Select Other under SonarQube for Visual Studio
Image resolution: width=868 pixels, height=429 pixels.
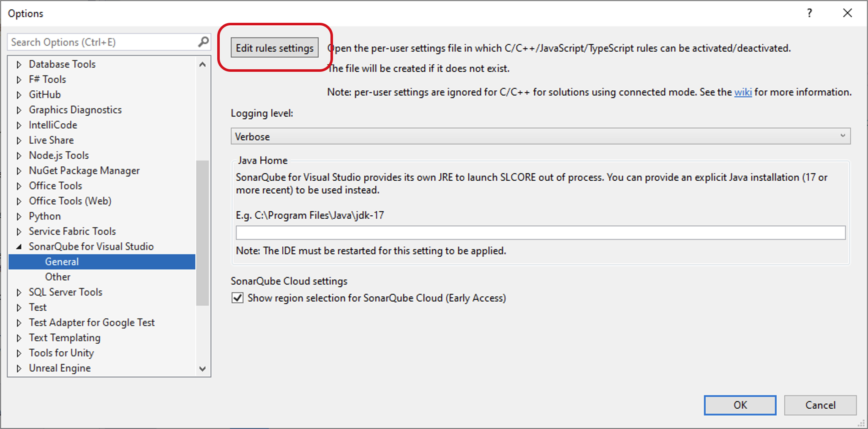57,277
